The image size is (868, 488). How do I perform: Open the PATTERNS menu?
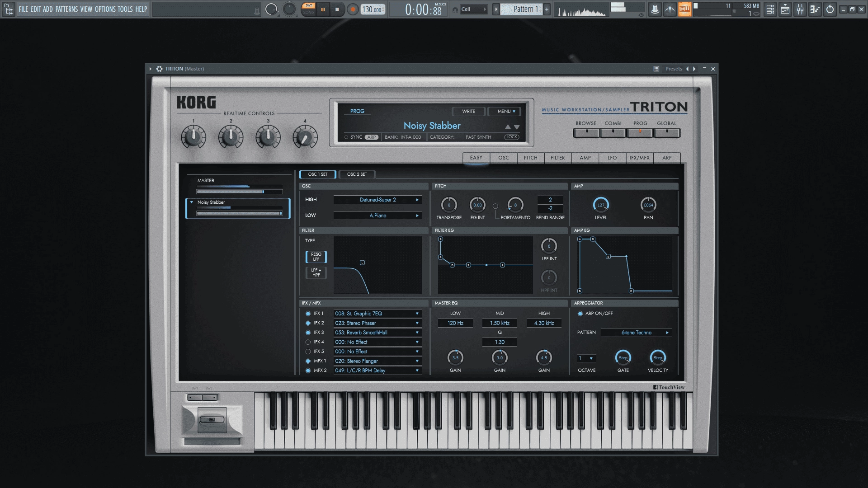pyautogui.click(x=66, y=9)
